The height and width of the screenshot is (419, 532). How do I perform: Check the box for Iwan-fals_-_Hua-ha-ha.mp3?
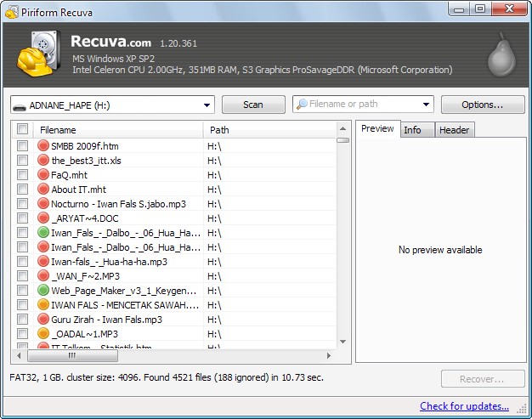pos(22,262)
